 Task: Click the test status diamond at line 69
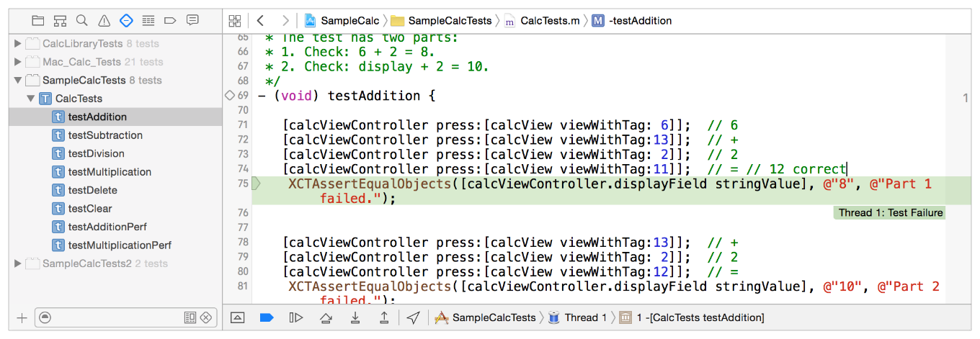tap(229, 95)
